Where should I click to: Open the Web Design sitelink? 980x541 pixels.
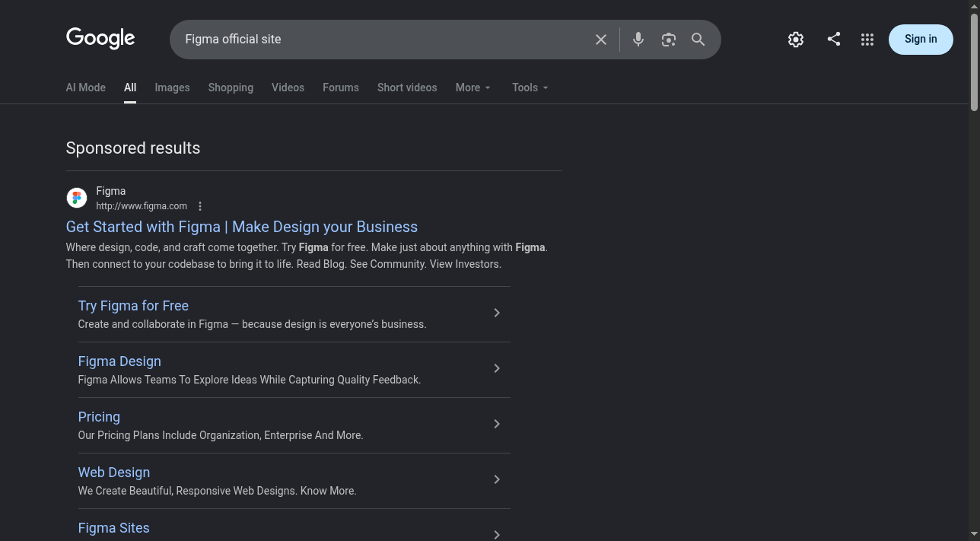pyautogui.click(x=114, y=473)
